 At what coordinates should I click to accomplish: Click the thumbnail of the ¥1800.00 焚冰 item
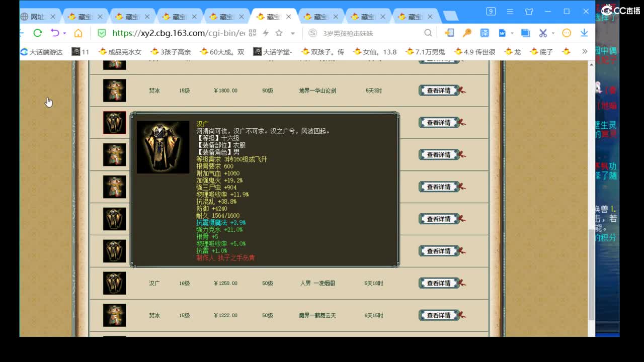click(x=114, y=90)
